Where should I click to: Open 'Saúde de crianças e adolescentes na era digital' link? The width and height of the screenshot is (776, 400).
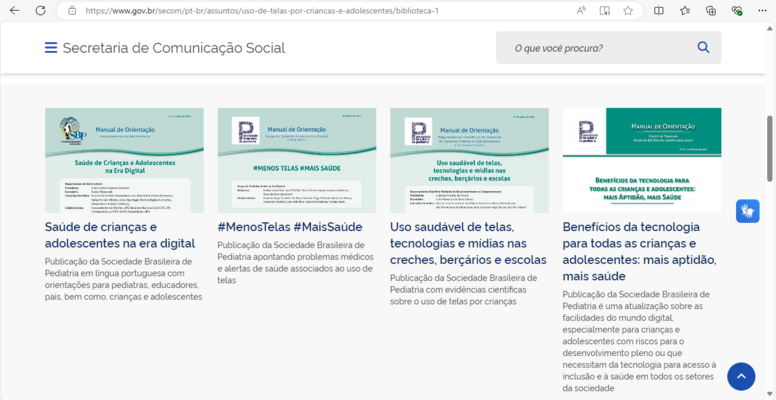pos(120,235)
